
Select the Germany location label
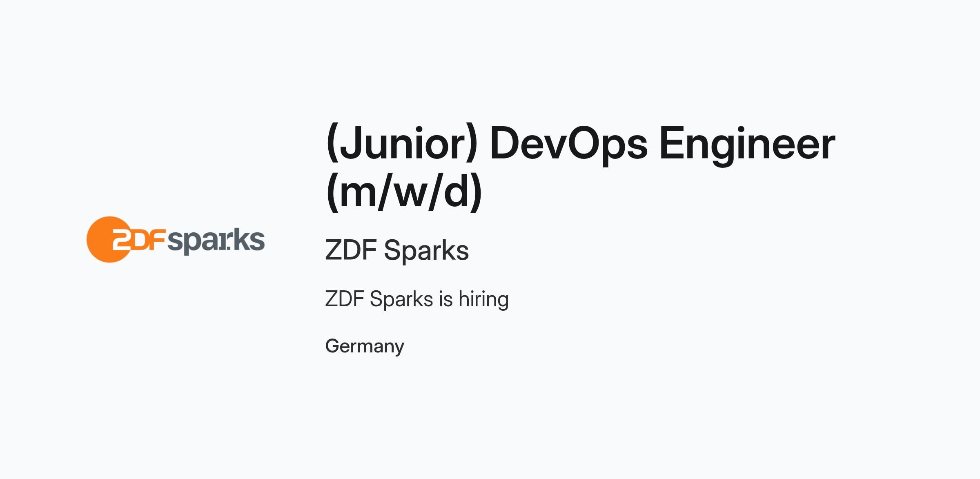tap(365, 346)
